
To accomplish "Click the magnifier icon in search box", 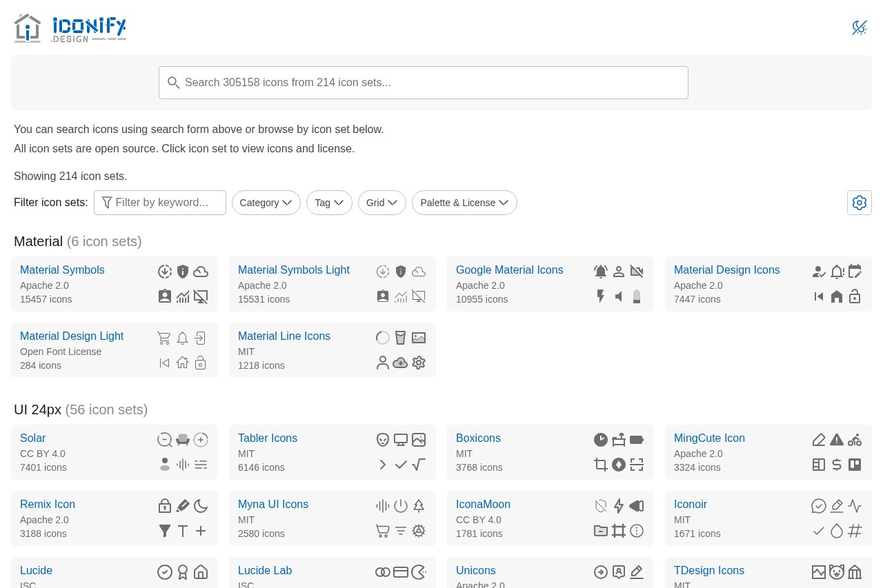I will click(174, 83).
